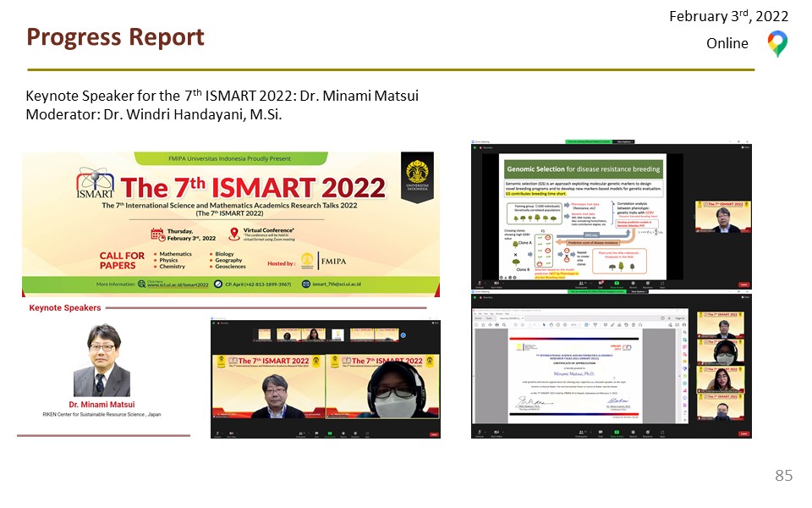Open Apps in the Genomic Selection Zoom window
The width and height of the screenshot is (812, 508).
tap(662, 284)
